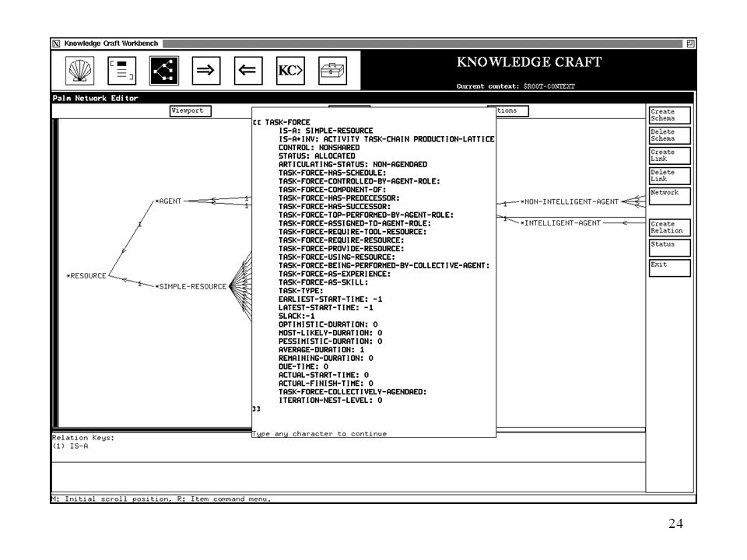Image resolution: width=747 pixels, height=560 pixels.
Task: Click the Network button
Action: pyautogui.click(x=669, y=196)
